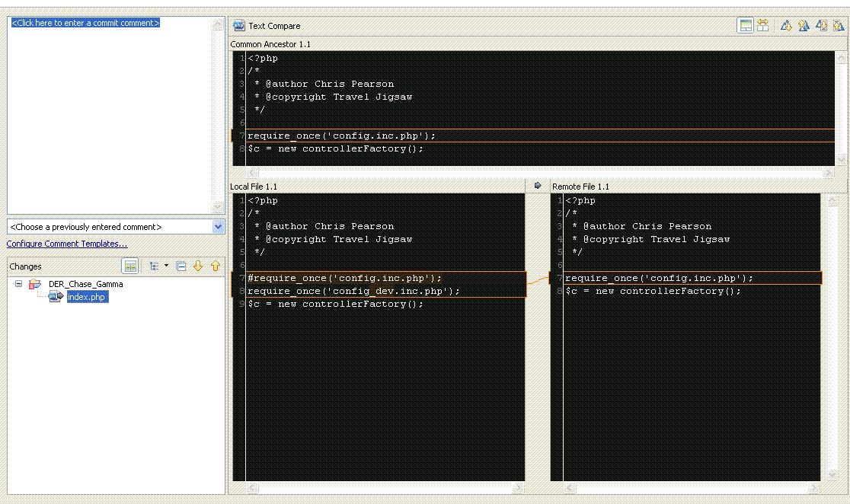Click require_once('config_dev.inc.php') line in Local File
The width and height of the screenshot is (850, 504).
click(353, 291)
